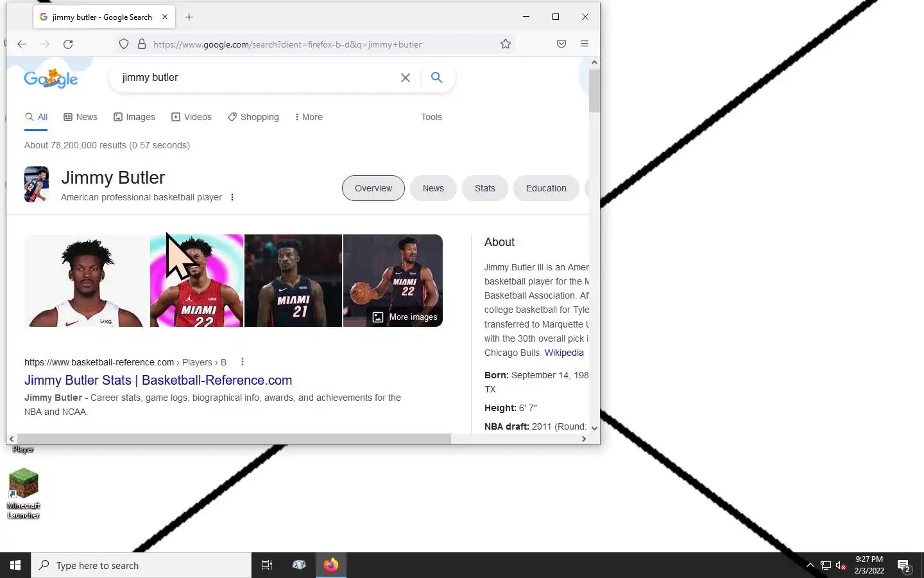Clear the search box with the X icon
924x578 pixels.
(x=406, y=78)
